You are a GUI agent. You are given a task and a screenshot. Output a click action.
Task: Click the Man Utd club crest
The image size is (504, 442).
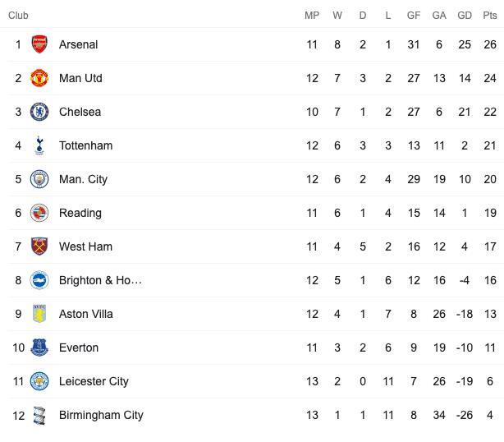point(39,78)
